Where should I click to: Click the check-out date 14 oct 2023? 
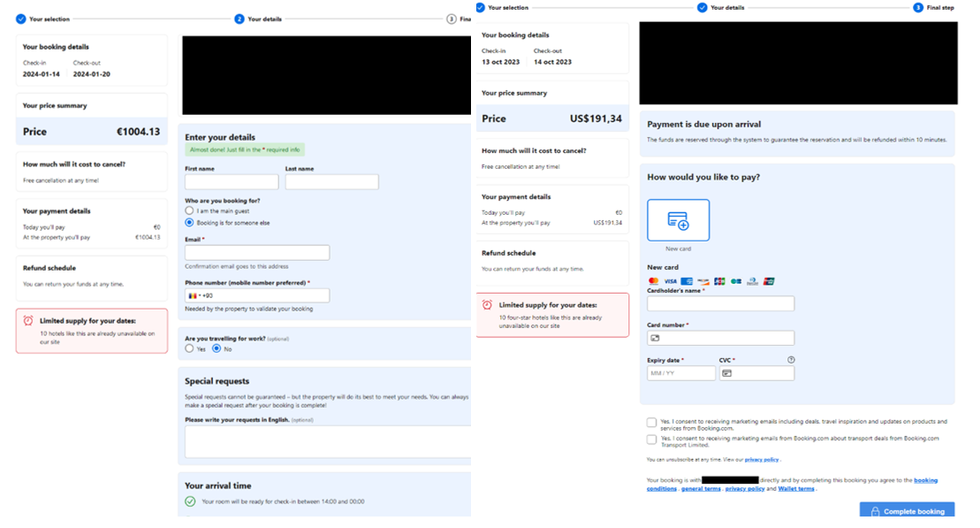(x=552, y=62)
